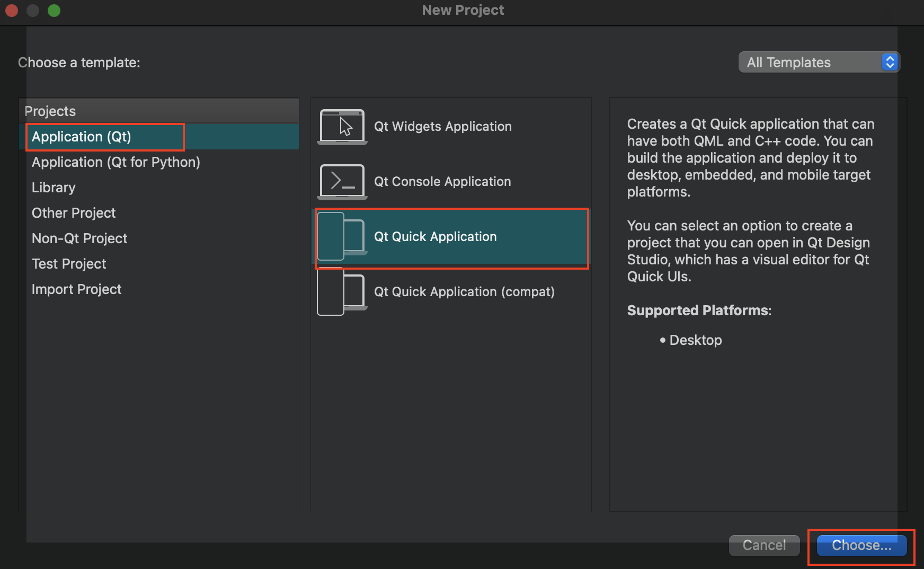924x569 pixels.
Task: Select Qt Console Application template label
Action: 442,182
